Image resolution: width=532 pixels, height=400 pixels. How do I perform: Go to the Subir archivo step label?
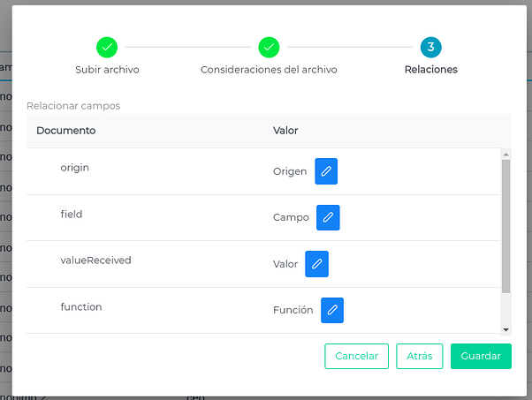click(x=107, y=69)
